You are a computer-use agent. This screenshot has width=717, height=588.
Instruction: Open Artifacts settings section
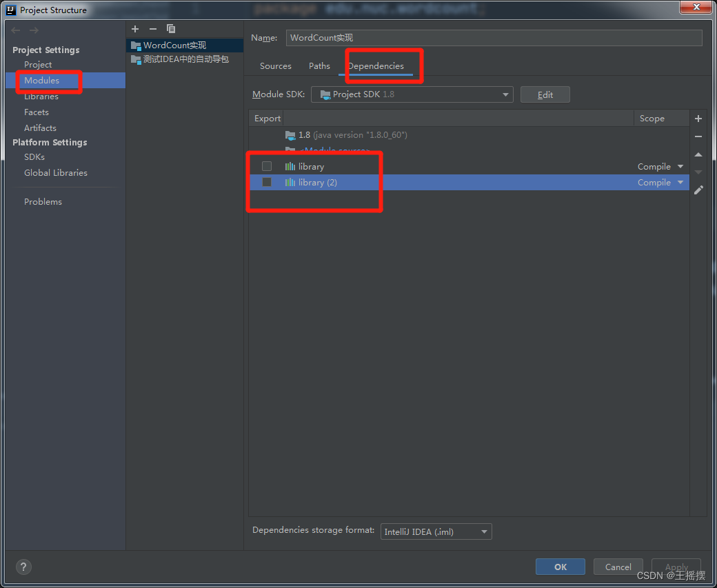tap(40, 128)
